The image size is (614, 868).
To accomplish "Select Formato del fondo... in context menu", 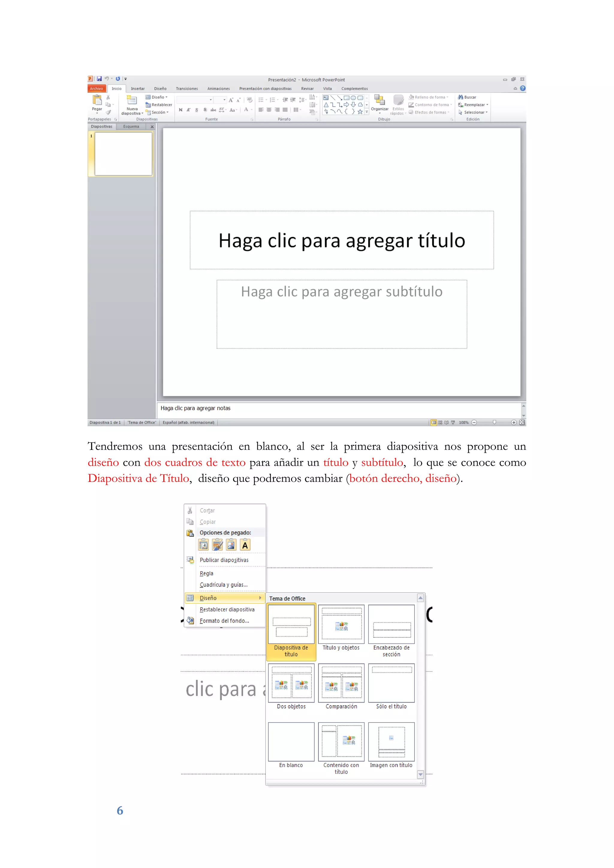I will pos(225,621).
